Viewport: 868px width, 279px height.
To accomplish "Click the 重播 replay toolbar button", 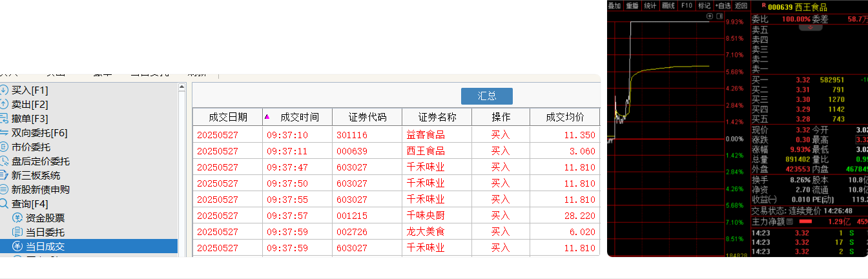I will click(632, 5).
